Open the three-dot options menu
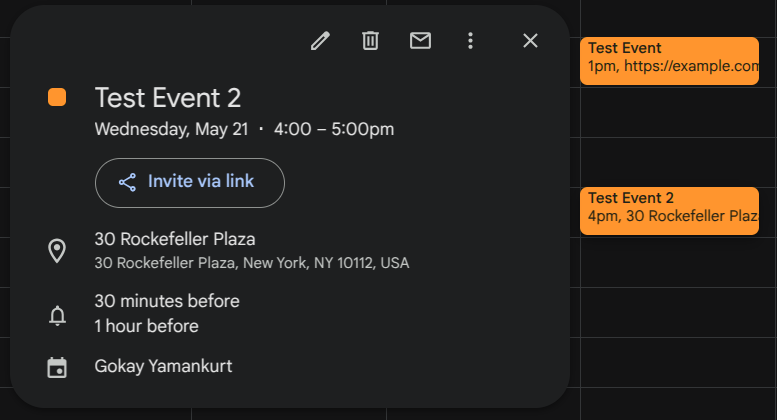The height and width of the screenshot is (420, 777). pos(470,41)
